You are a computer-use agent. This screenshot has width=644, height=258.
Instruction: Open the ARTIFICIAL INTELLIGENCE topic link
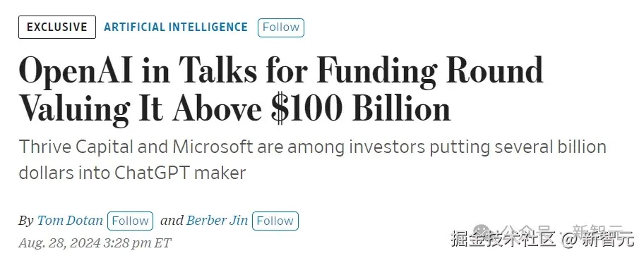pyautogui.click(x=176, y=27)
